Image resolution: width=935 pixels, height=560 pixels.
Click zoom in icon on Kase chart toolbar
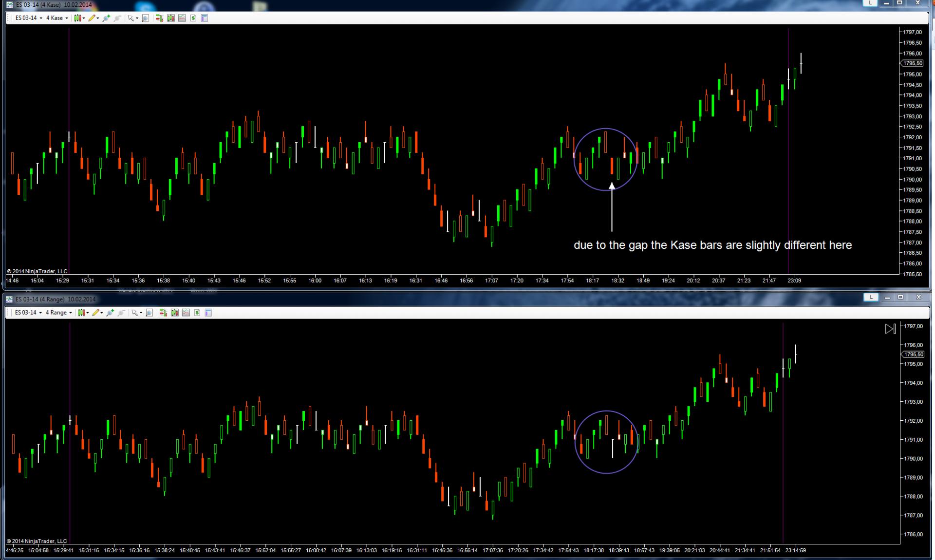pos(106,18)
